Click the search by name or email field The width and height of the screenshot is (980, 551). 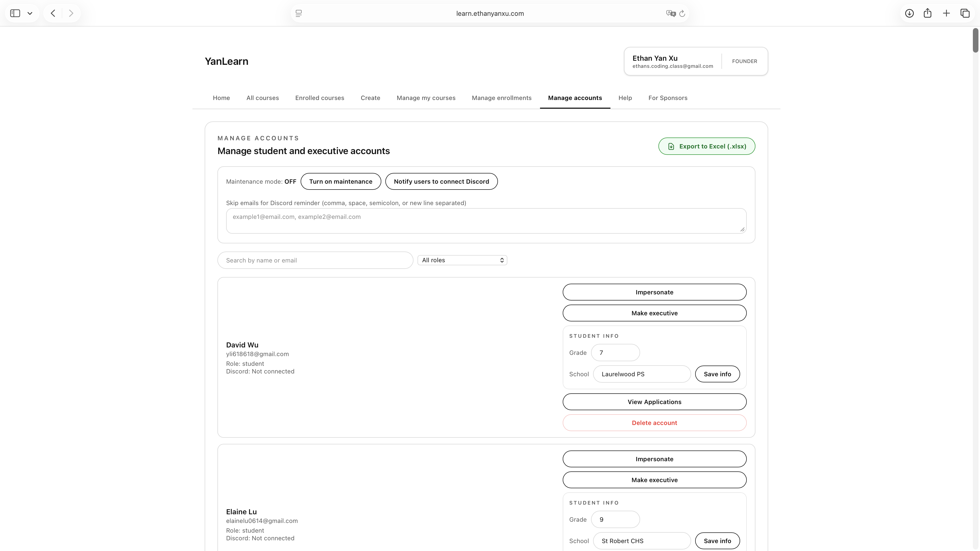coord(315,260)
